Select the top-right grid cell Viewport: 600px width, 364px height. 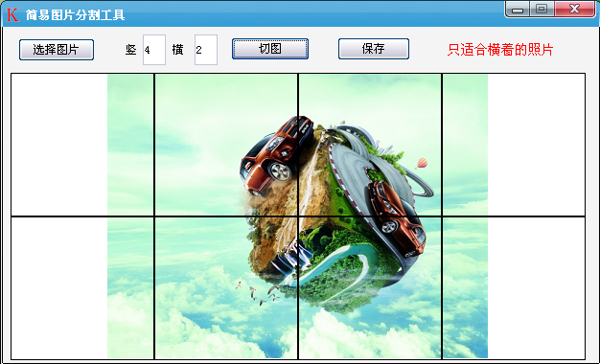pos(514,145)
